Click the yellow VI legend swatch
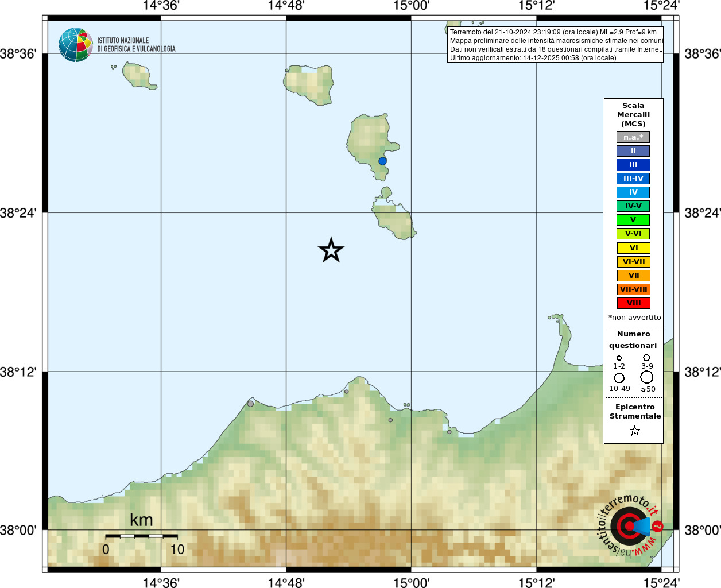The height and width of the screenshot is (588, 721). pos(633,248)
